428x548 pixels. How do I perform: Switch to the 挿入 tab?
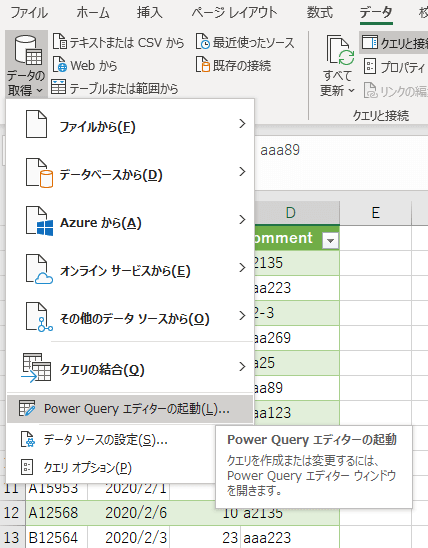pyautogui.click(x=150, y=13)
